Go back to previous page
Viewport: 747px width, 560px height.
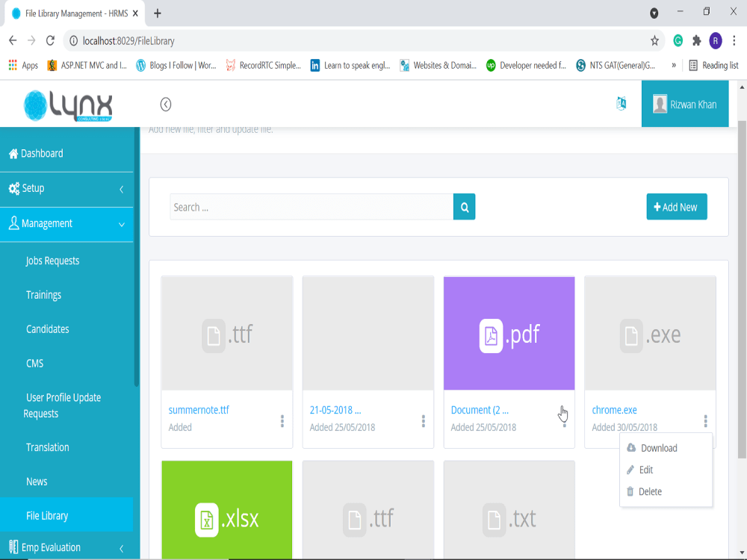[13, 40]
